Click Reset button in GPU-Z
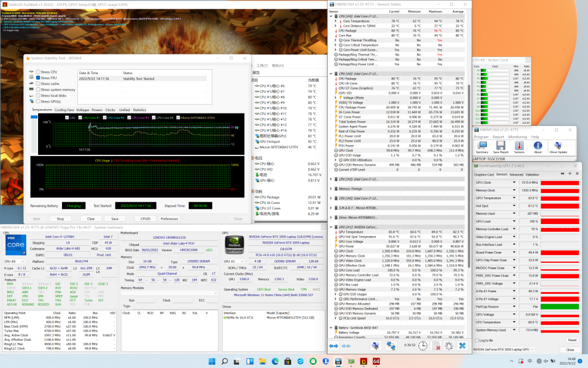Screen dimensions: 588x368 572,340
